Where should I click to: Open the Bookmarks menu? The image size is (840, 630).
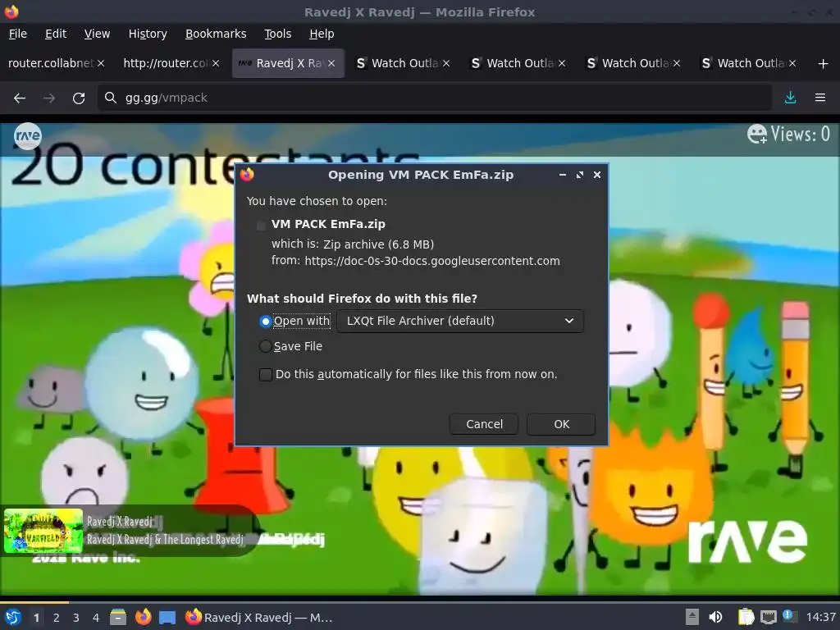(x=216, y=34)
